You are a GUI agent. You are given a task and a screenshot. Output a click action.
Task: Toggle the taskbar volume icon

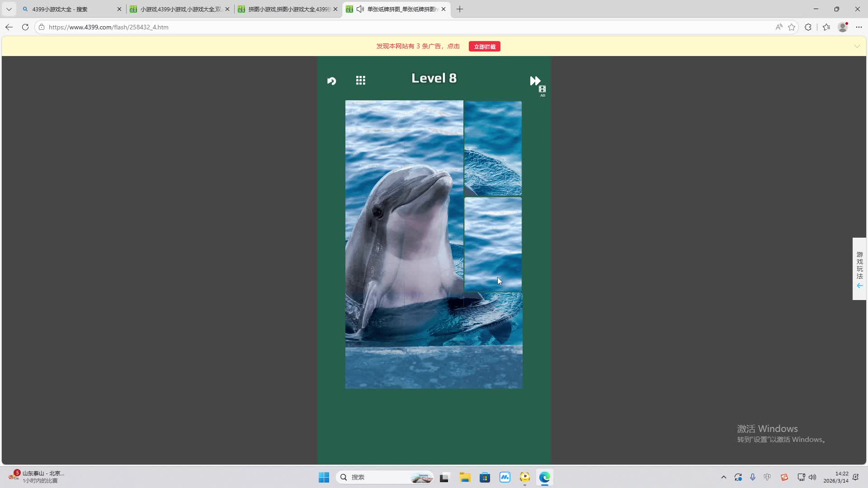pyautogui.click(x=812, y=477)
